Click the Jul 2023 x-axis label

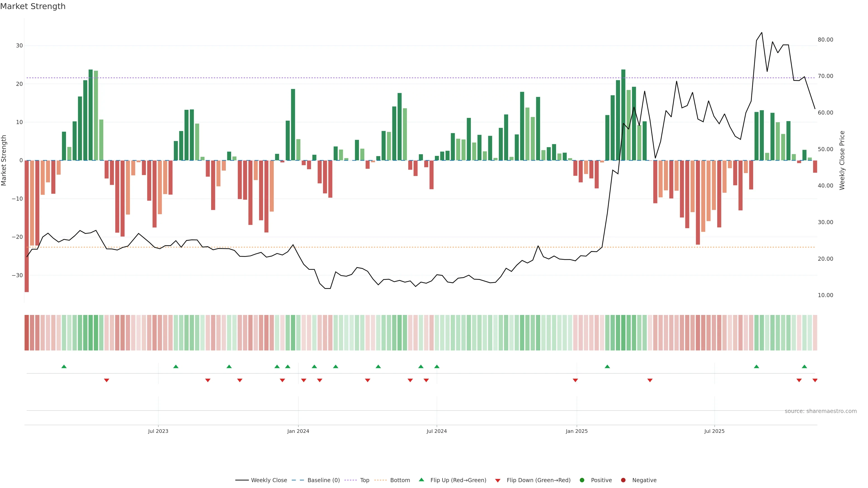pos(158,431)
